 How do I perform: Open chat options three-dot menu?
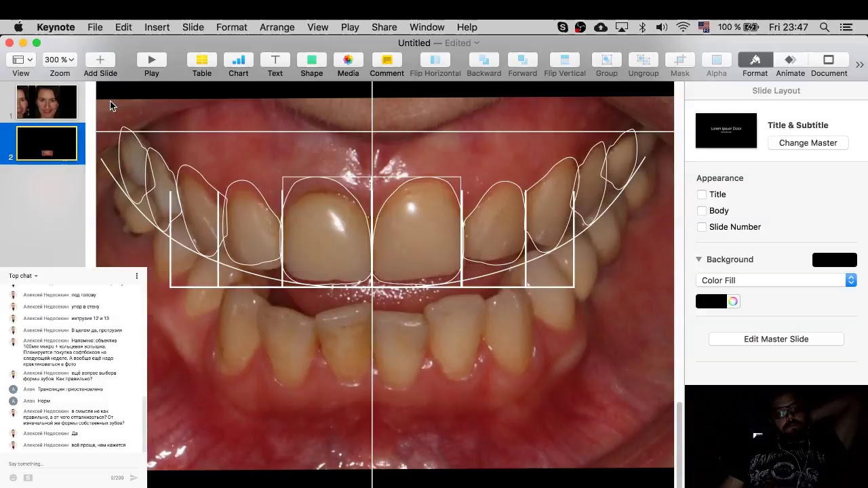136,276
